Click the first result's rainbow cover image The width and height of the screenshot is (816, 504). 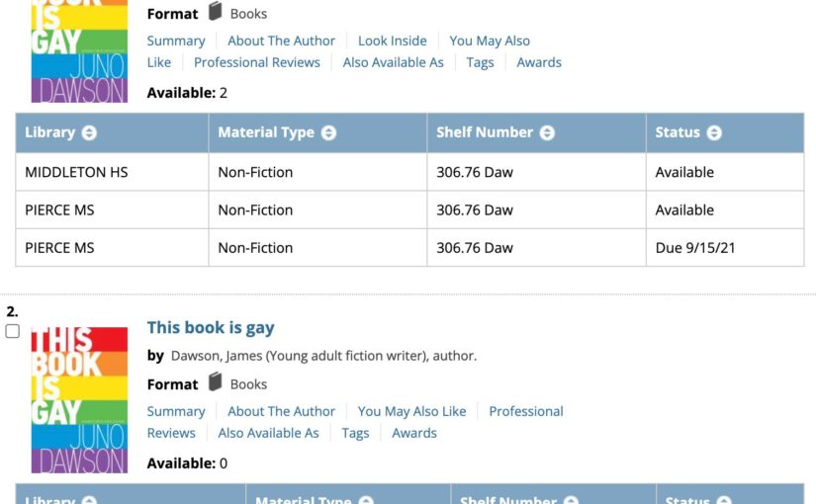click(x=80, y=51)
